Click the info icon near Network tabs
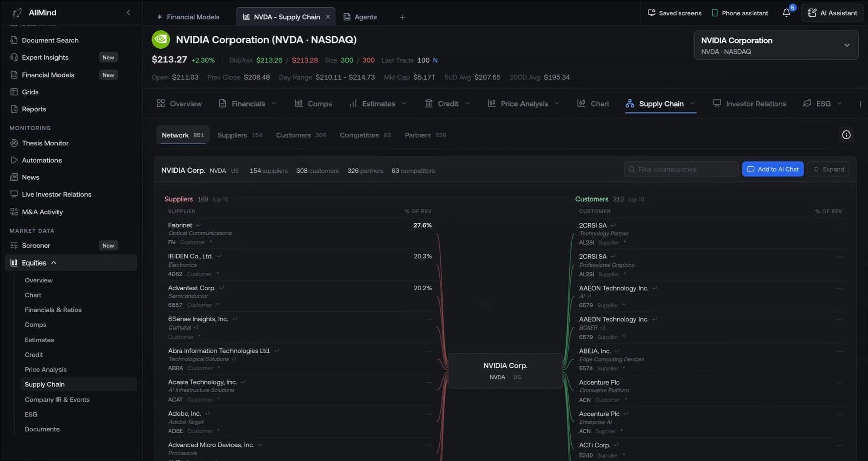The image size is (868, 461). click(846, 135)
